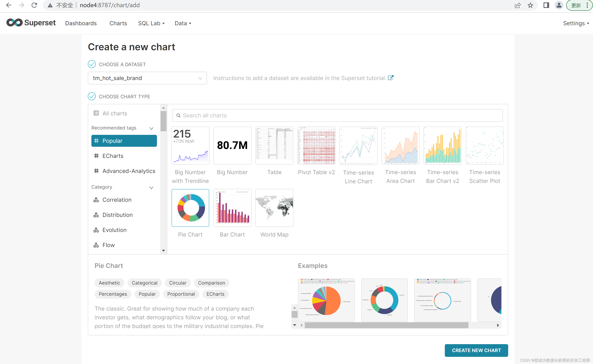Click the search magnifier icon

(178, 116)
